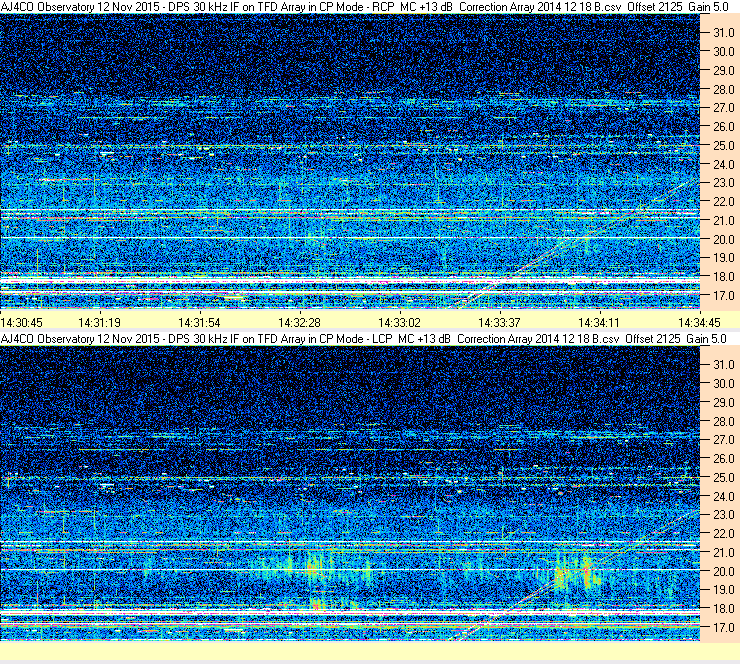Click the 26.0 frequency label on LCP scale
Image resolution: width=740 pixels, height=664 pixels.
click(723, 459)
